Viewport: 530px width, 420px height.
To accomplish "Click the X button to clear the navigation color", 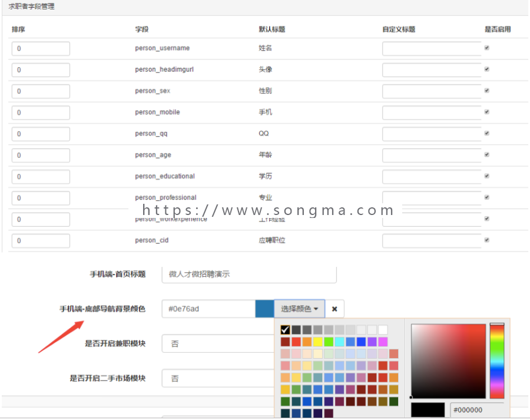I will 334,309.
